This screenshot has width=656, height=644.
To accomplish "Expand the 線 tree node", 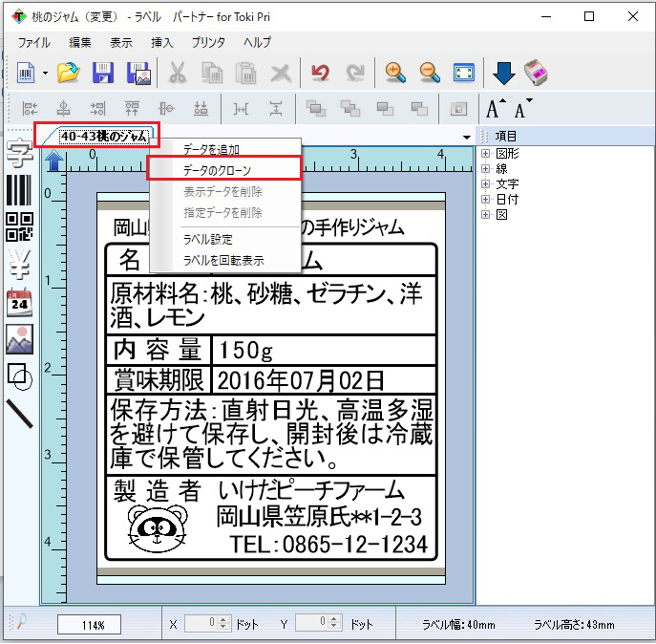I will click(x=485, y=169).
